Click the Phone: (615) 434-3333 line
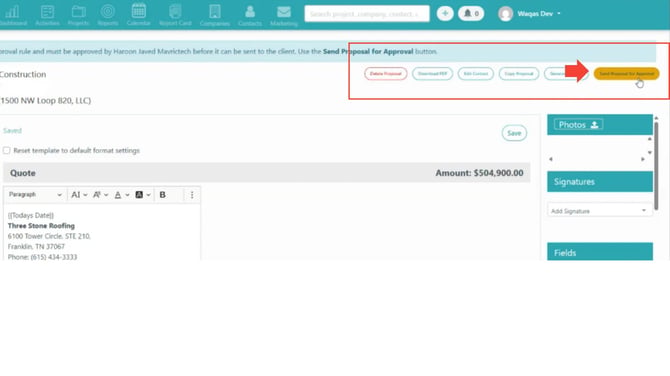The width and height of the screenshot is (670, 376). pos(42,257)
